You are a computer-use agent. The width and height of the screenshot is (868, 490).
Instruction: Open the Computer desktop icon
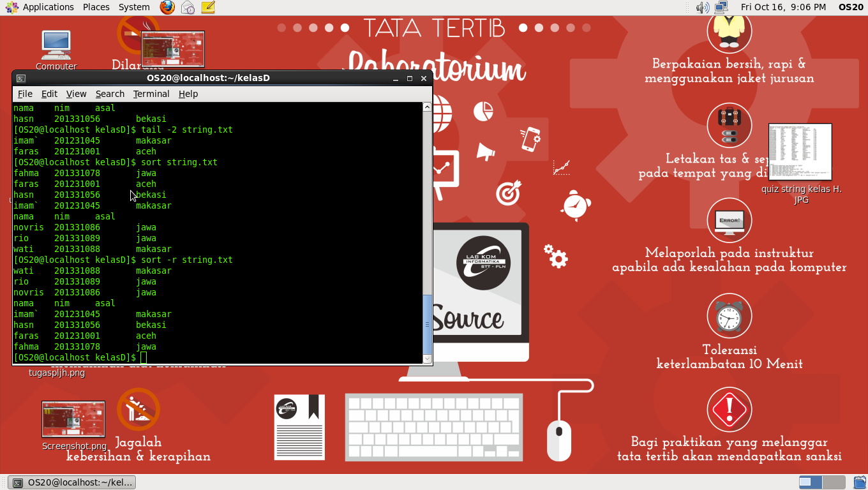coord(56,50)
